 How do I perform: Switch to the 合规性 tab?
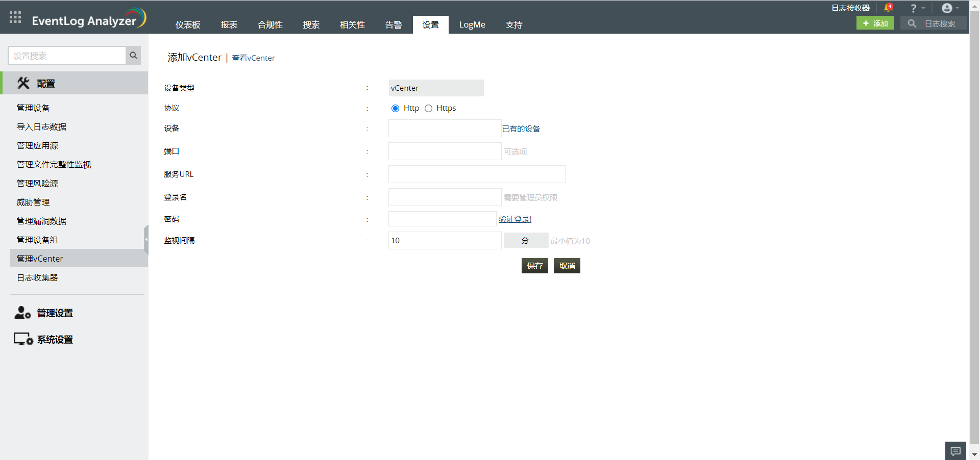point(270,24)
